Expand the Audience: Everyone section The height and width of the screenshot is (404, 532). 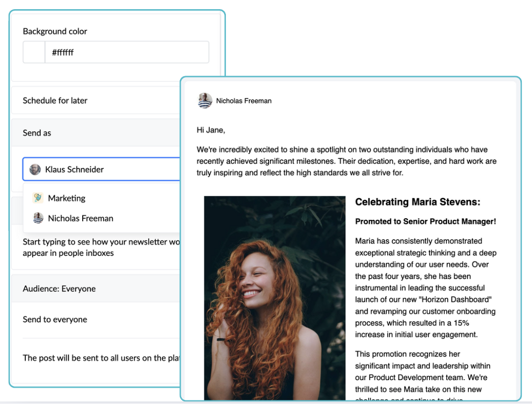[x=95, y=289]
